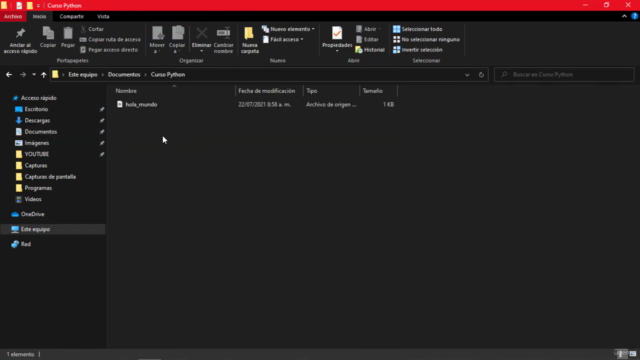Open the Archivo menu
640x360 pixels.
pyautogui.click(x=13, y=16)
